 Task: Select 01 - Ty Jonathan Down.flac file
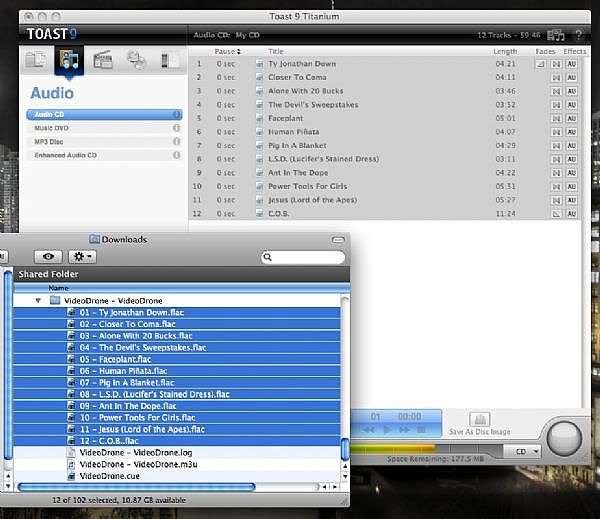pos(176,313)
